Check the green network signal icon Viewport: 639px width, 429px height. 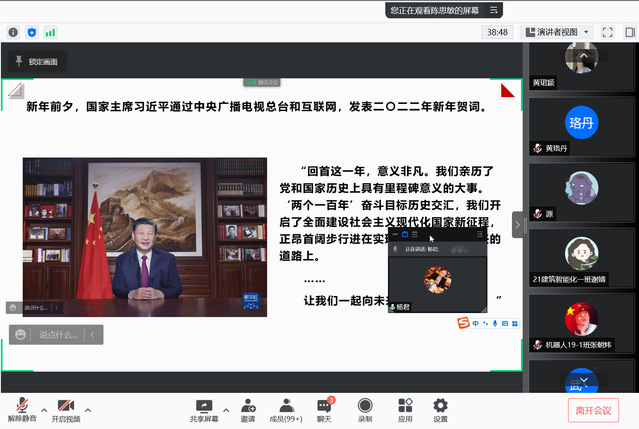[50, 32]
